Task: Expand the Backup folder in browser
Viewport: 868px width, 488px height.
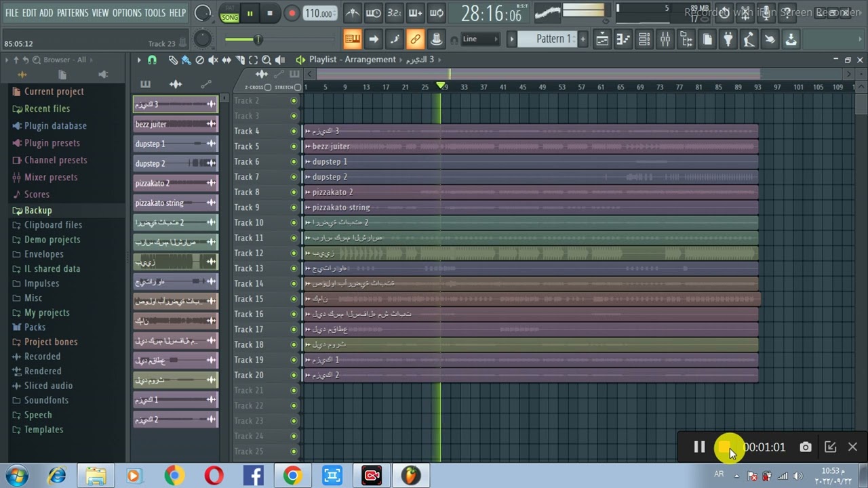Action: pos(38,211)
